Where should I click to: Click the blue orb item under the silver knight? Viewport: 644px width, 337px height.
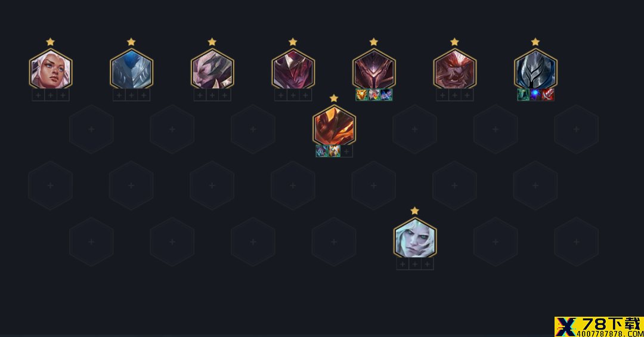[x=535, y=95]
